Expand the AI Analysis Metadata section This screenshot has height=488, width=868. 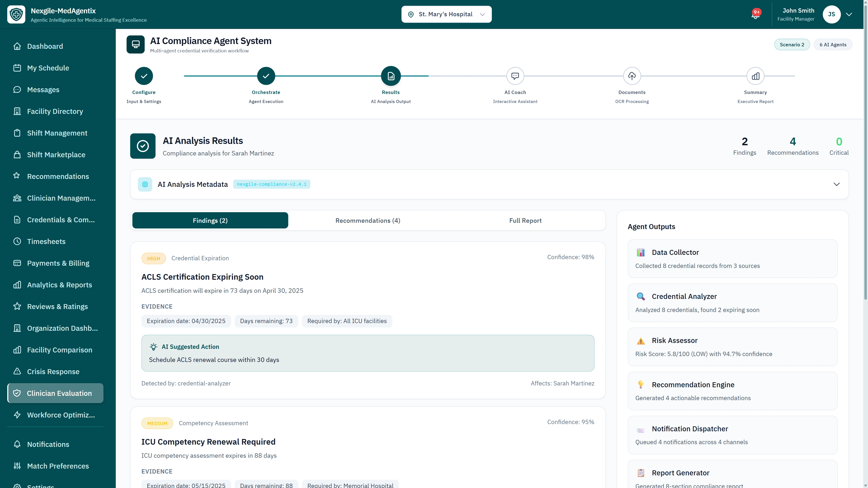pos(837,184)
